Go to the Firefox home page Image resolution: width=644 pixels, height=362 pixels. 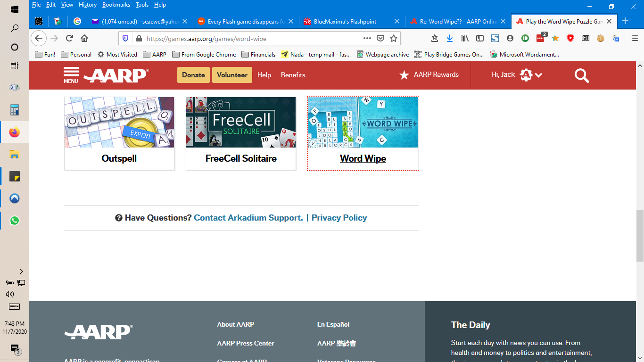(x=84, y=38)
